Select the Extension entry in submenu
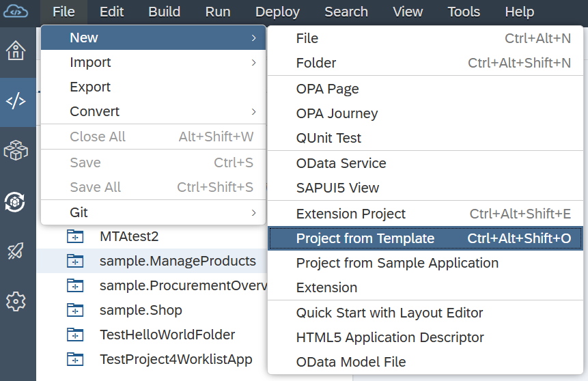 [425, 287]
